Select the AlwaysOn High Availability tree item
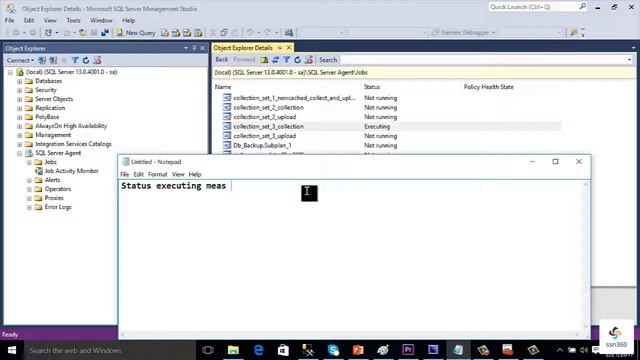640x360 pixels. click(71, 126)
